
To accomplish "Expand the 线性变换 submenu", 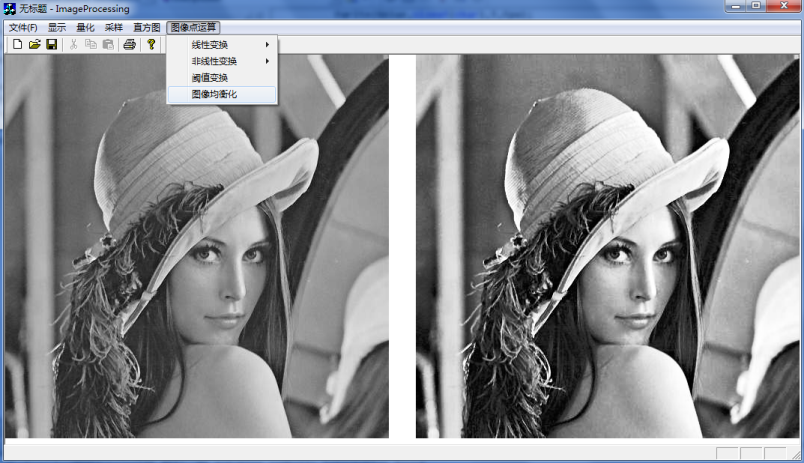I will point(222,45).
